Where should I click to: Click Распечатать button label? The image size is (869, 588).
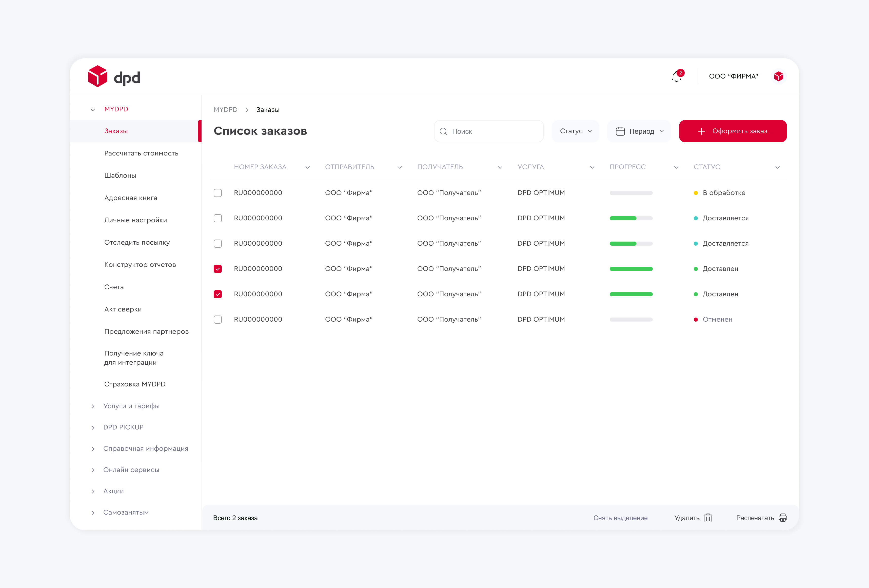click(755, 518)
